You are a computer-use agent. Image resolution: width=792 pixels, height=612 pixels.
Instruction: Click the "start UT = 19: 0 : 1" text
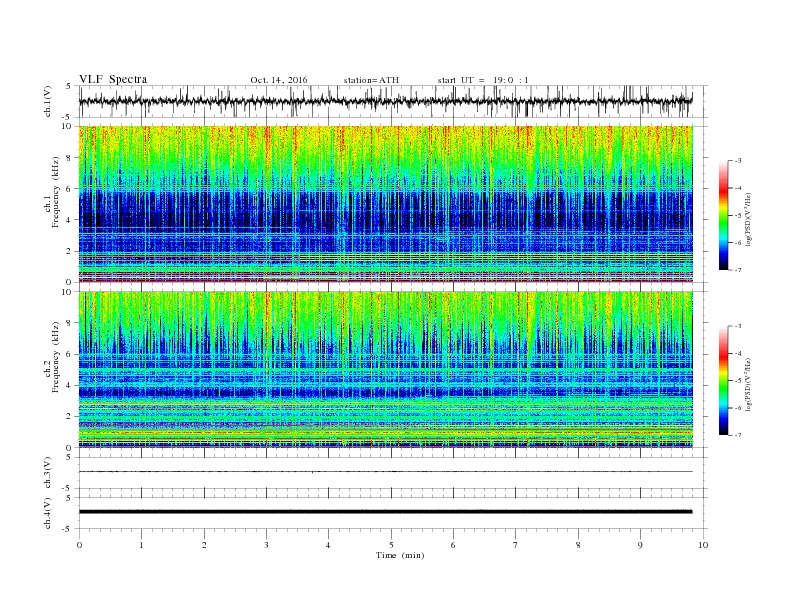[x=483, y=80]
